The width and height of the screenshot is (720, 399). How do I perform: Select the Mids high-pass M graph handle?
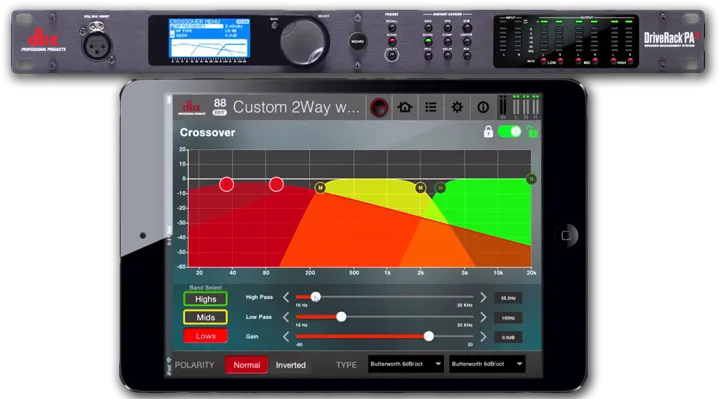coord(320,187)
